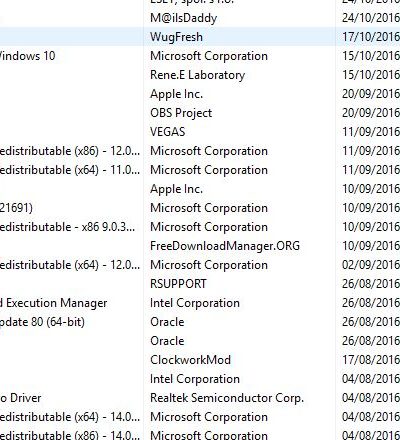Click Microsoft Corporation in the (x64) - 14.0 row
400x440 pixels.
pos(209,417)
